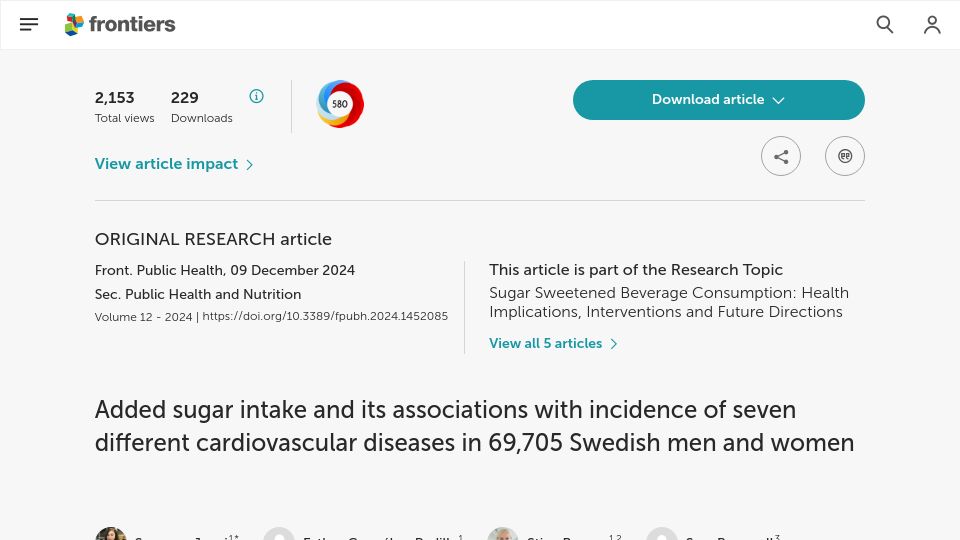Image resolution: width=960 pixels, height=540 pixels.
Task: Click ORIGINAL RESEARCH article label
Action: (213, 239)
